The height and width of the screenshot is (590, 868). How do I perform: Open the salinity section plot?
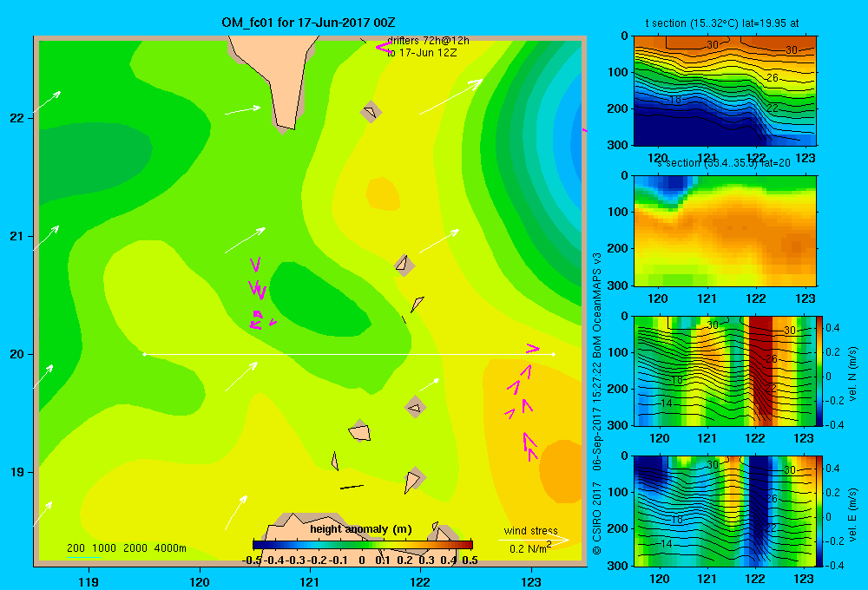coord(725,231)
